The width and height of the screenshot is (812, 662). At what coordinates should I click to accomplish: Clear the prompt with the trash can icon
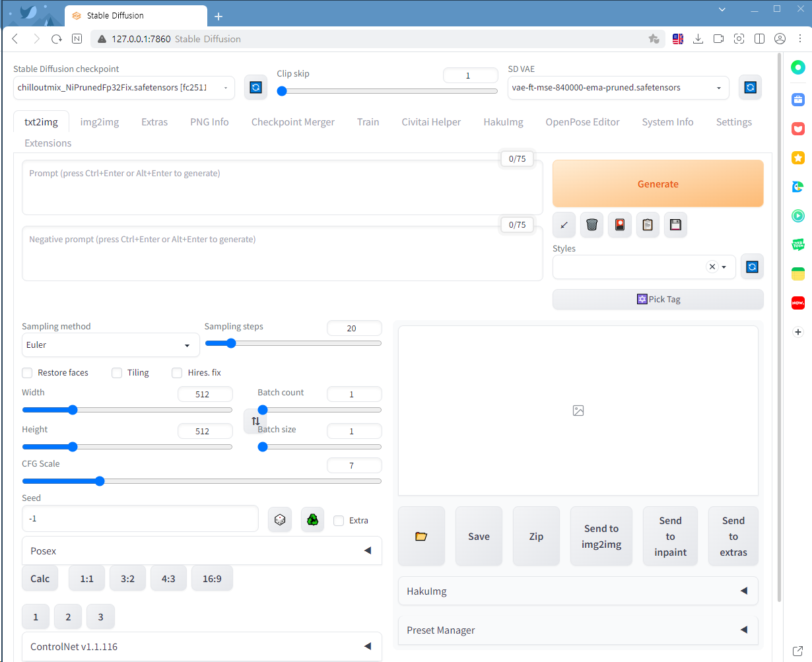pyautogui.click(x=592, y=225)
